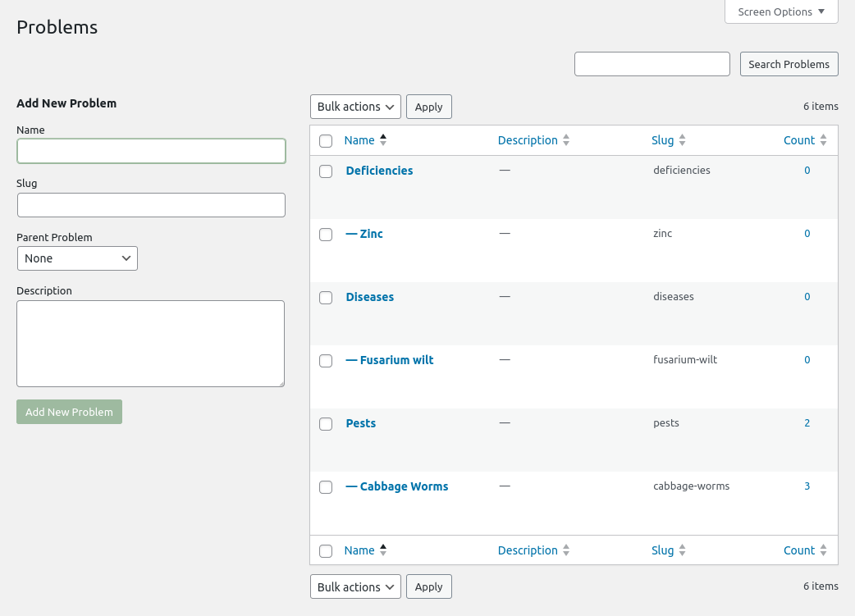This screenshot has width=855, height=616.
Task: Click Slug column sort icon in header
Action: pos(682,140)
